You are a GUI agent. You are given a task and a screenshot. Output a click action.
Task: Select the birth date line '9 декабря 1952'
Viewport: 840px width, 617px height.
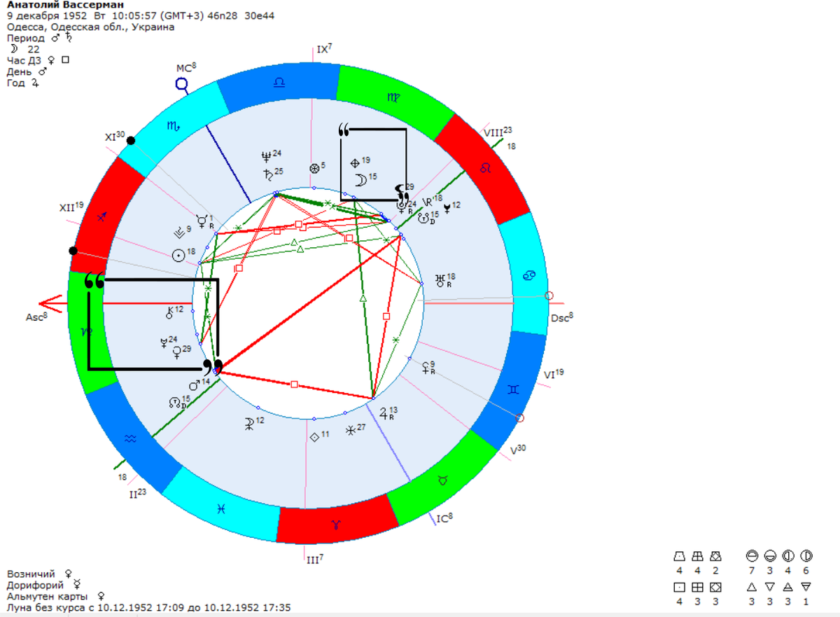click(x=47, y=15)
